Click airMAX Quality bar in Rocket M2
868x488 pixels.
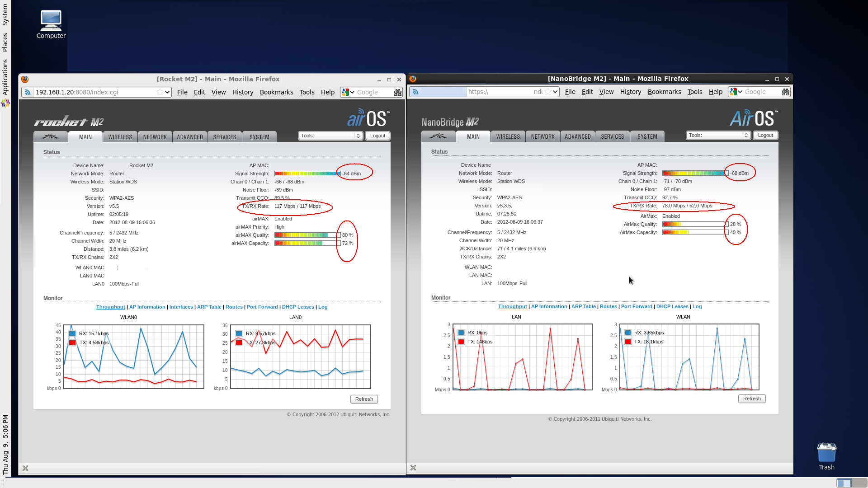pos(307,235)
